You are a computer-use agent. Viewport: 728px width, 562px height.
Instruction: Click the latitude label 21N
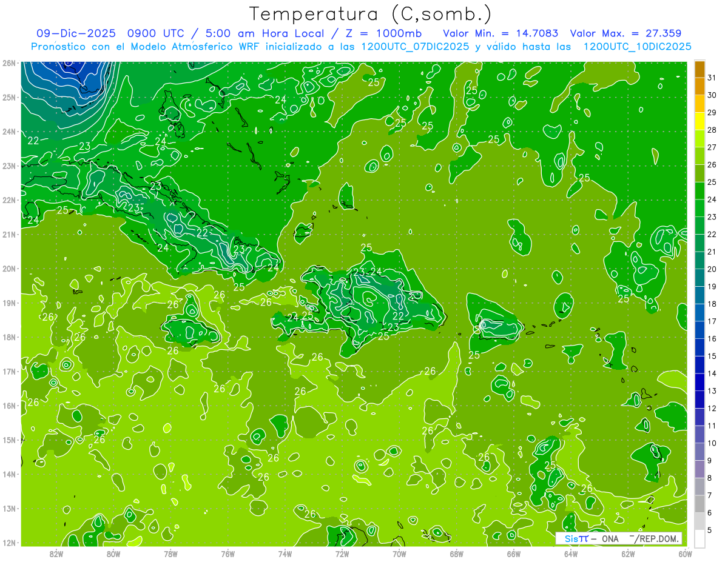pyautogui.click(x=9, y=234)
